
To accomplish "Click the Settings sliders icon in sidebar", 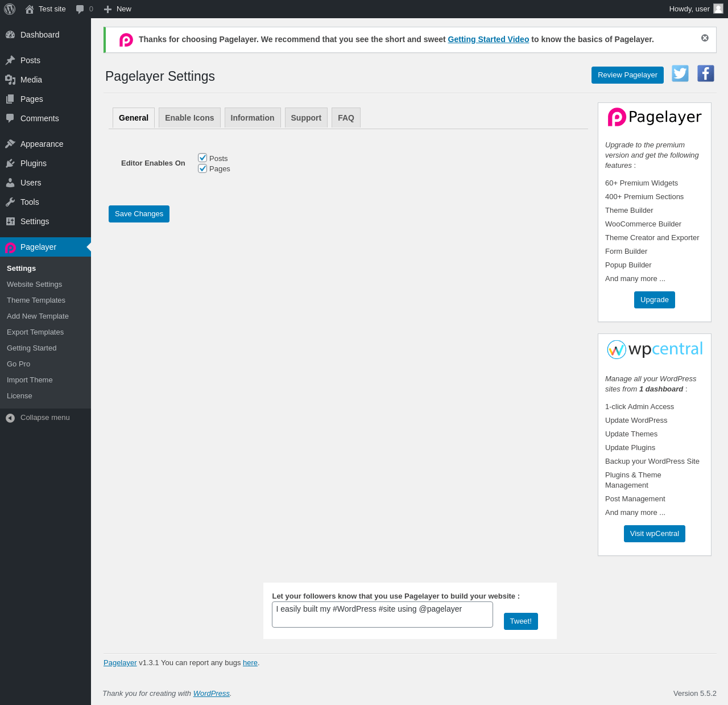I will coord(10,221).
